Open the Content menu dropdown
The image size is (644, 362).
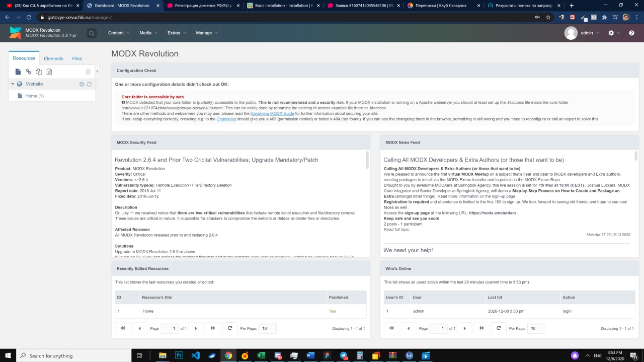[119, 33]
